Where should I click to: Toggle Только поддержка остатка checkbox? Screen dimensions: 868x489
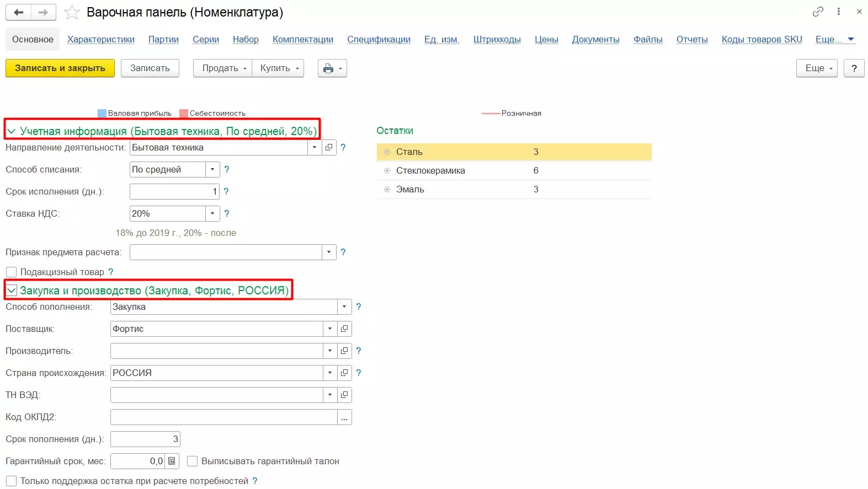pyautogui.click(x=11, y=481)
